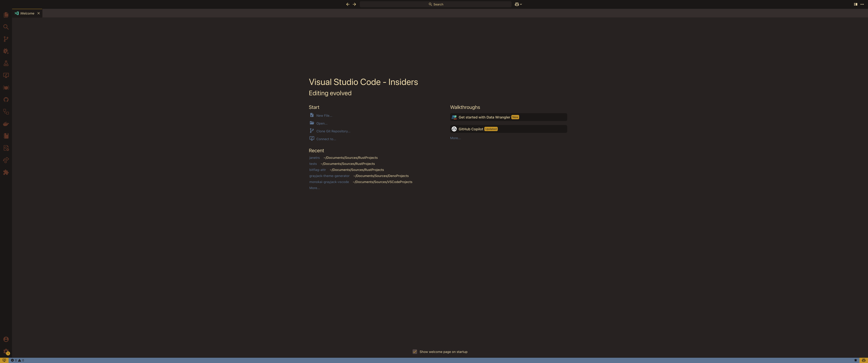
Task: Toggle secondary side bar layout button
Action: 855,4
